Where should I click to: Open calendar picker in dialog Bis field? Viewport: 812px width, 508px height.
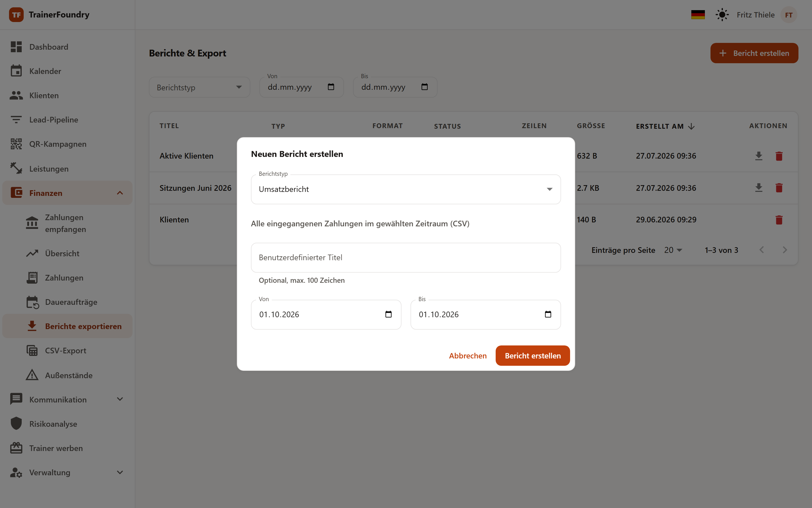click(548, 314)
